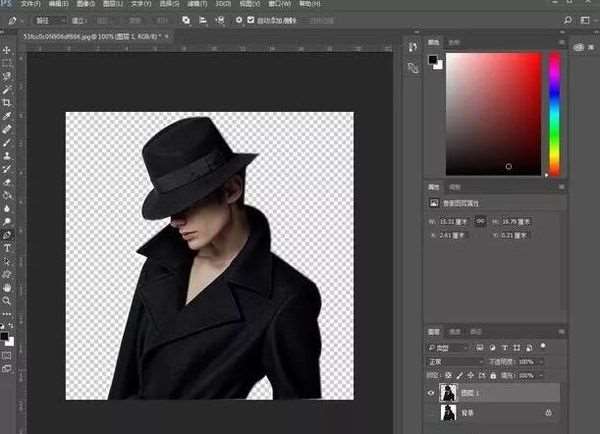Toggle smart object filter in Layers panel
Viewport: 600px width, 434px height.
(x=529, y=348)
